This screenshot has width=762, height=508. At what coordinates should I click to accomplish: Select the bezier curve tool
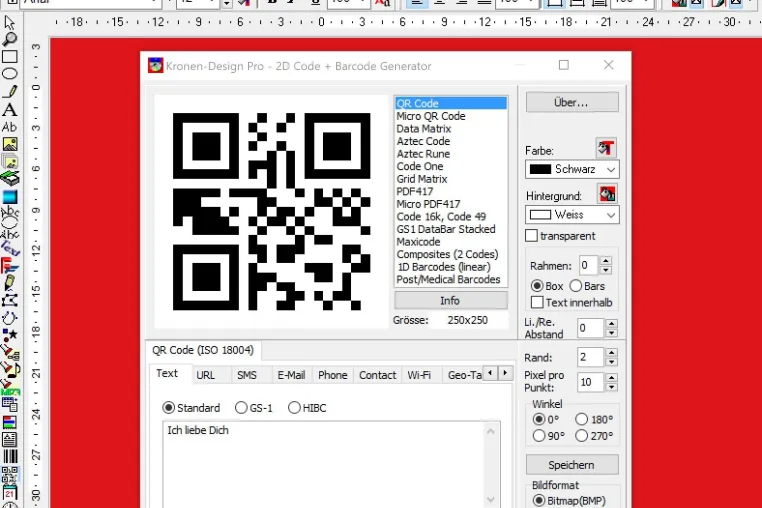tap(10, 318)
